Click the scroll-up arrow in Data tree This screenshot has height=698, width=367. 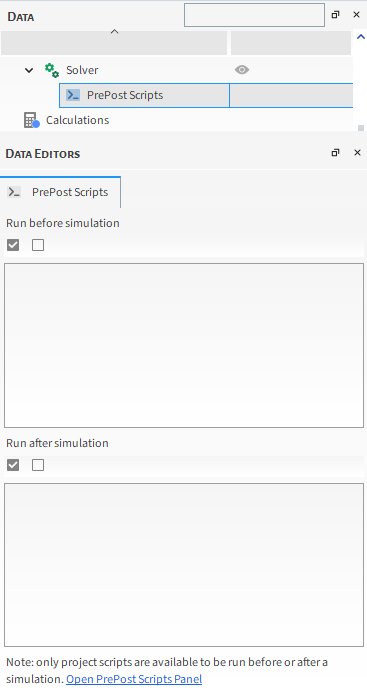click(361, 37)
